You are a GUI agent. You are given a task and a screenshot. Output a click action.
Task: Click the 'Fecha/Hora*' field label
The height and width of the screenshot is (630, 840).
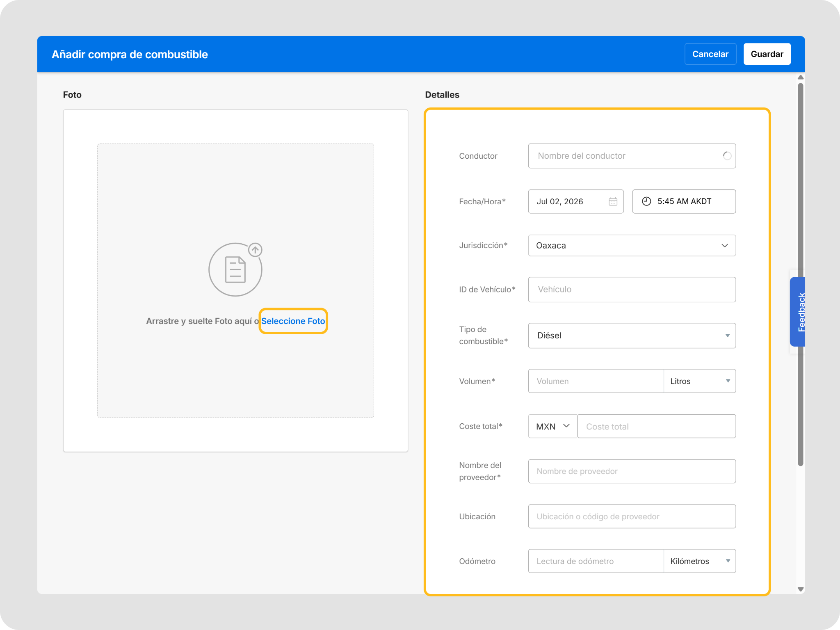(482, 201)
